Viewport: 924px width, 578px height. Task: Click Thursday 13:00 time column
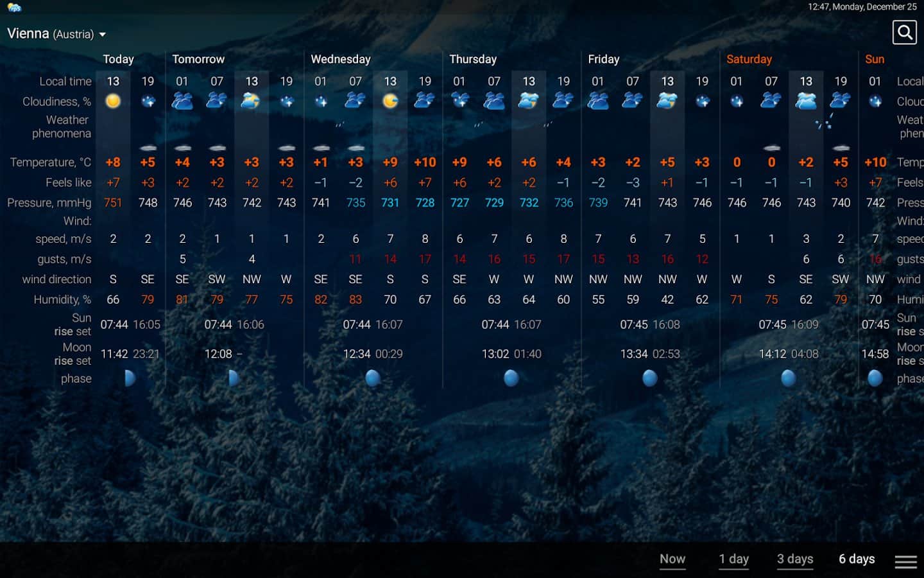pos(529,82)
